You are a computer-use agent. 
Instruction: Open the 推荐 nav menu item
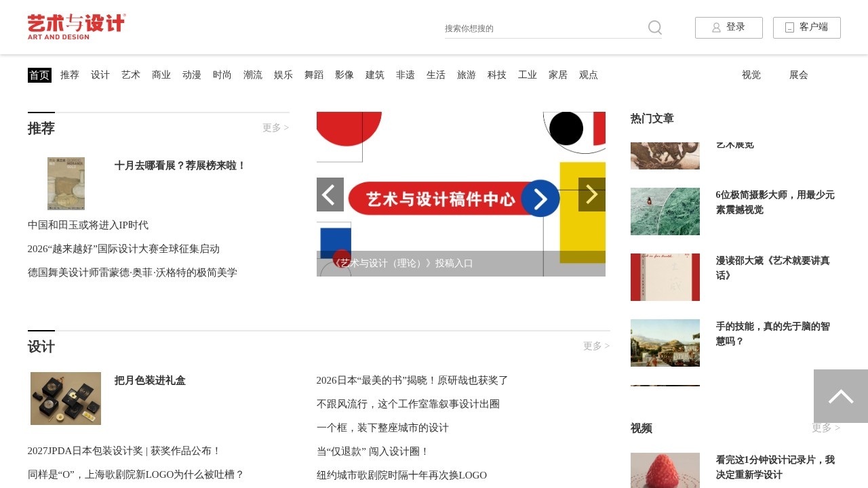coord(70,75)
